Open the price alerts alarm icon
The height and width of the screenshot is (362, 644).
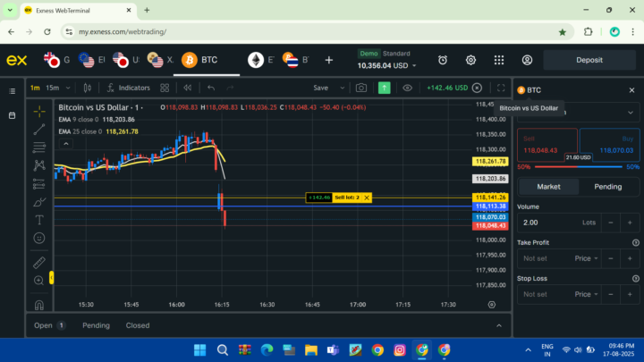443,61
